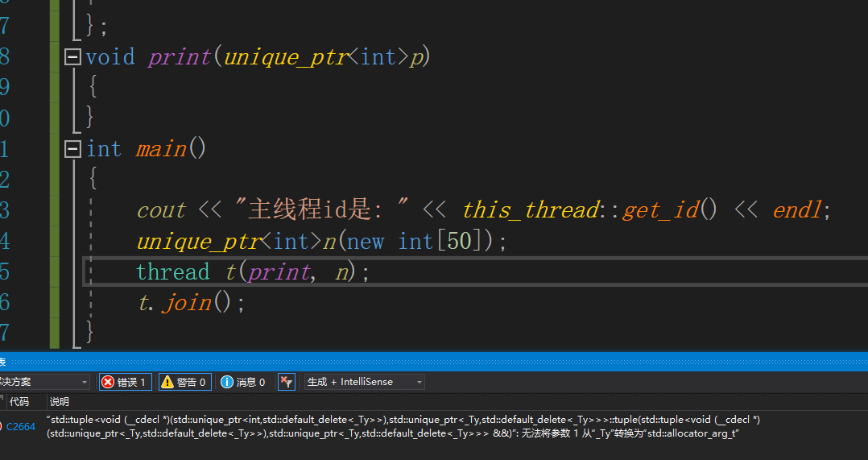Screen dimensions: 868x460
Task: Click the main function name
Action: (x=161, y=149)
